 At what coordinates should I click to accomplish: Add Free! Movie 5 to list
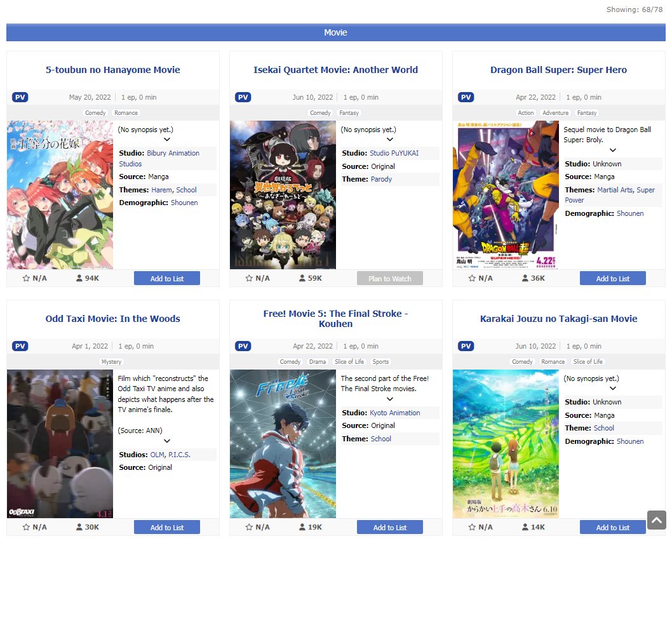coord(389,528)
